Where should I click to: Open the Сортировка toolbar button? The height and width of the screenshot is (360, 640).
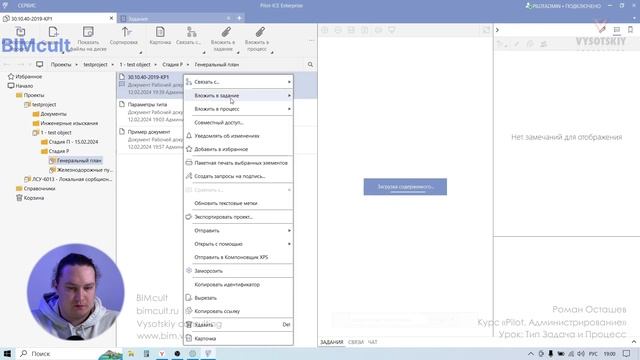pyautogui.click(x=124, y=36)
